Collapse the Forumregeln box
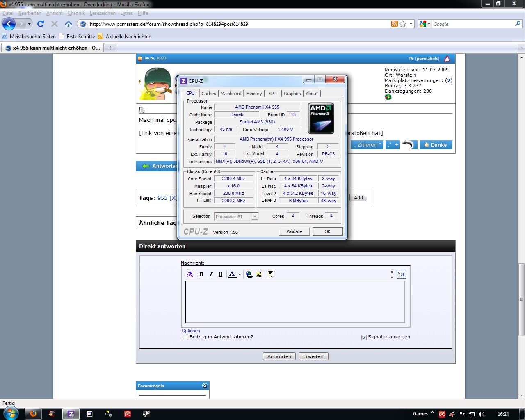The width and height of the screenshot is (525, 420). (205, 386)
